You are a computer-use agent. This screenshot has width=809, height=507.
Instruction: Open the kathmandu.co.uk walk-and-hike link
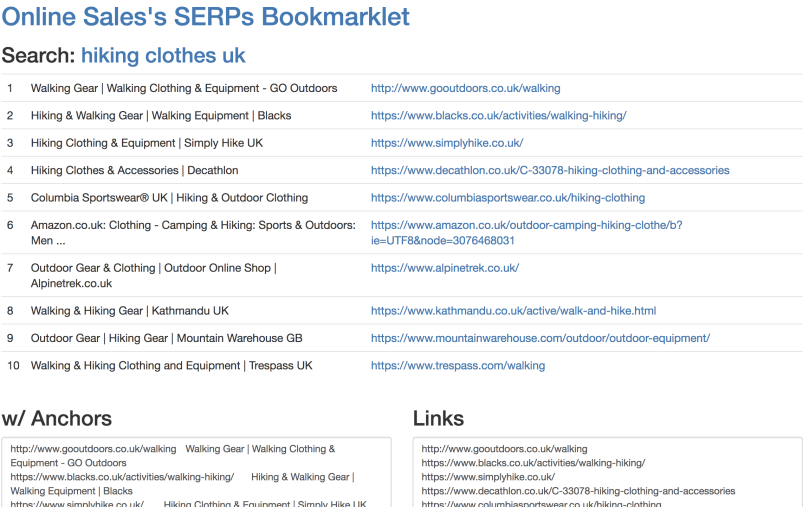pyautogui.click(x=513, y=310)
